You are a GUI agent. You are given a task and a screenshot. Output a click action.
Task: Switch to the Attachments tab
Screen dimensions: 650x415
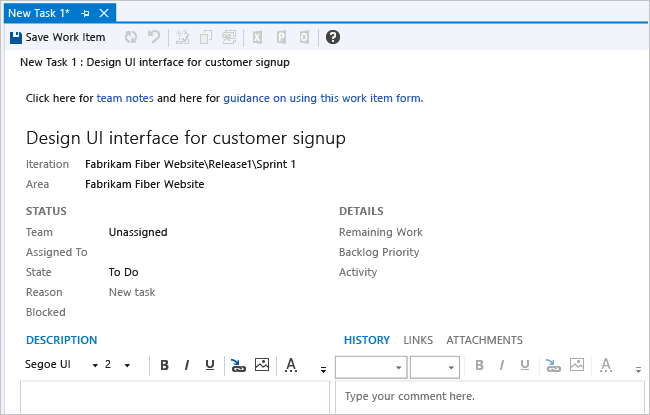click(484, 341)
